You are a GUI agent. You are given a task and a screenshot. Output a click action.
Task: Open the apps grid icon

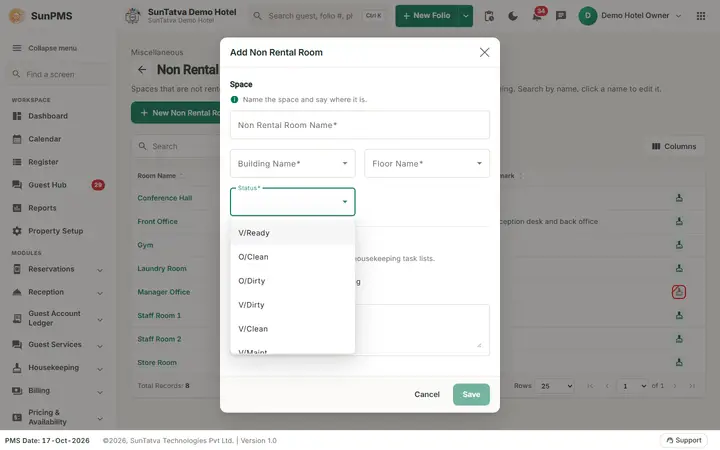701,16
